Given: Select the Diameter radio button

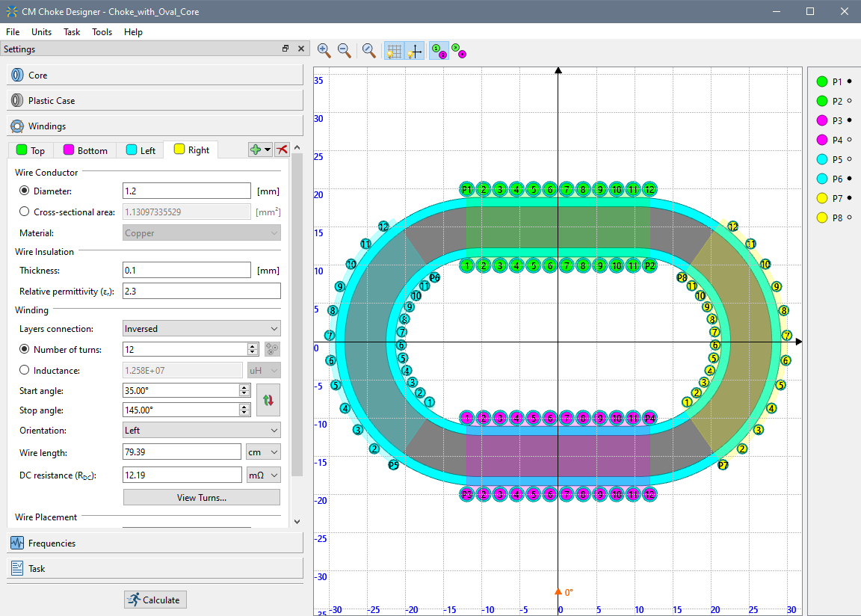Looking at the screenshot, I should tap(25, 191).
